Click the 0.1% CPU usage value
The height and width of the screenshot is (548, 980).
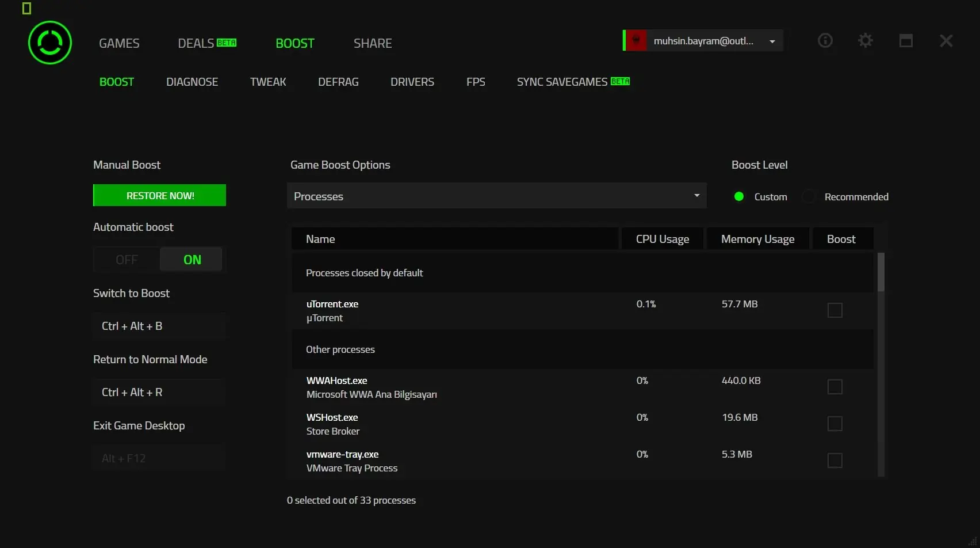[x=646, y=304]
